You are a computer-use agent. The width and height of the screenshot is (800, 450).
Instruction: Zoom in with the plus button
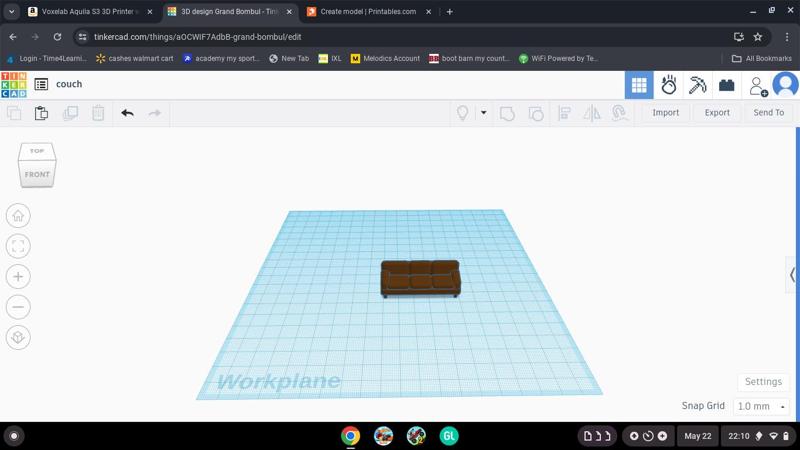pyautogui.click(x=18, y=277)
